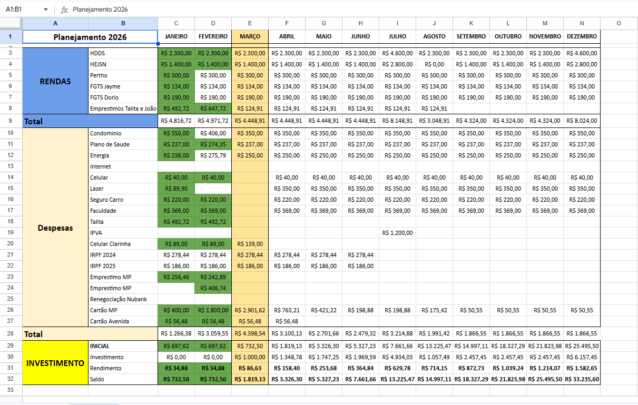Click the Despesas category cell

pos(53,227)
